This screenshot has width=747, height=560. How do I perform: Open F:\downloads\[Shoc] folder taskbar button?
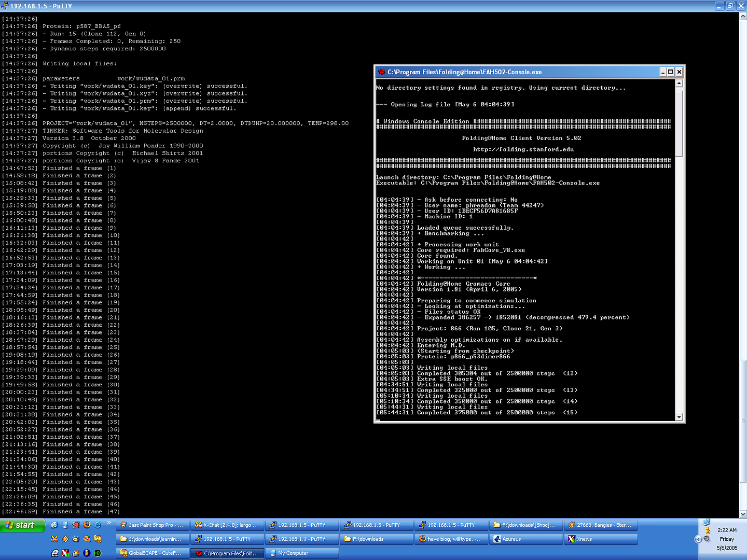526,525
